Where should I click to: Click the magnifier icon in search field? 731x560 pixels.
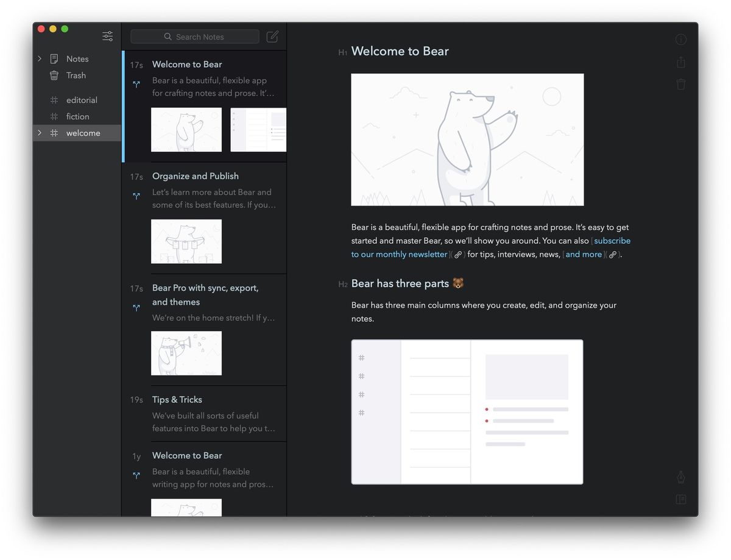coord(168,37)
